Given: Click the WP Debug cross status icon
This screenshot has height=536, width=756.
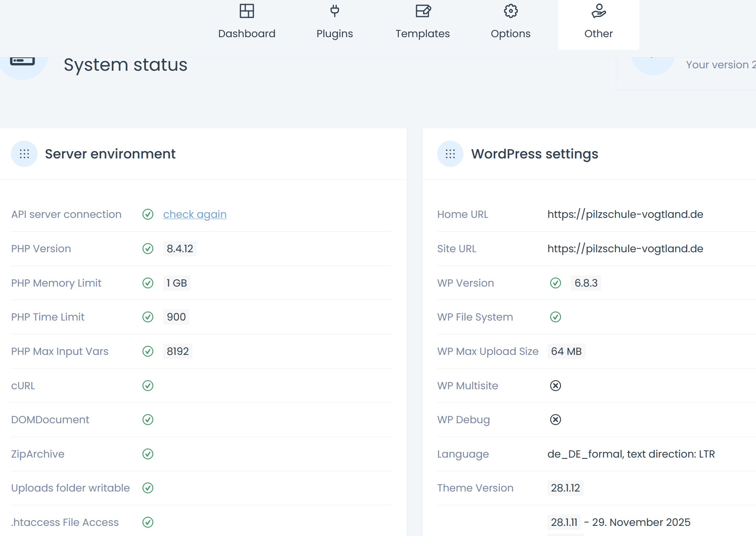Looking at the screenshot, I should (556, 420).
